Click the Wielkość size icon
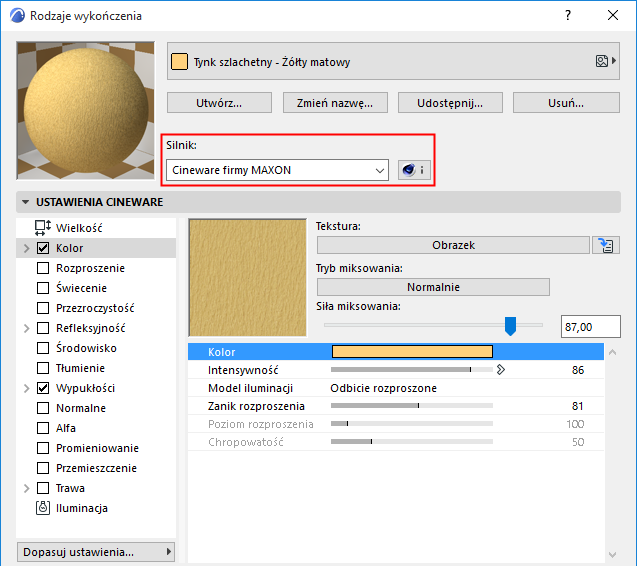 coord(43,228)
